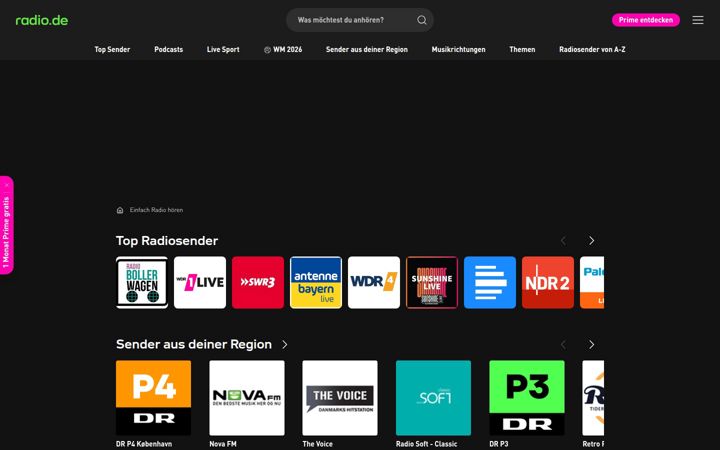Play the 1LIVE station tile
Screen dimensions: 720x450
(200, 282)
